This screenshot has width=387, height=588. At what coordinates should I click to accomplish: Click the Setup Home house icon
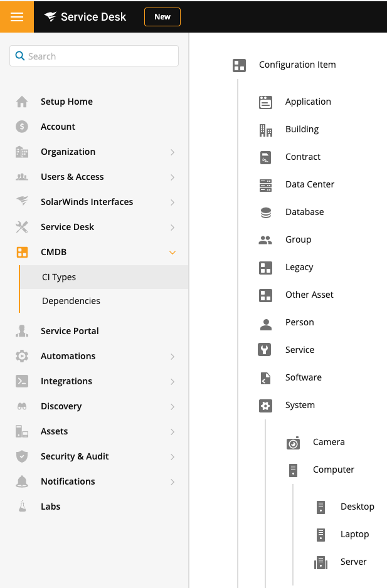pyautogui.click(x=22, y=102)
